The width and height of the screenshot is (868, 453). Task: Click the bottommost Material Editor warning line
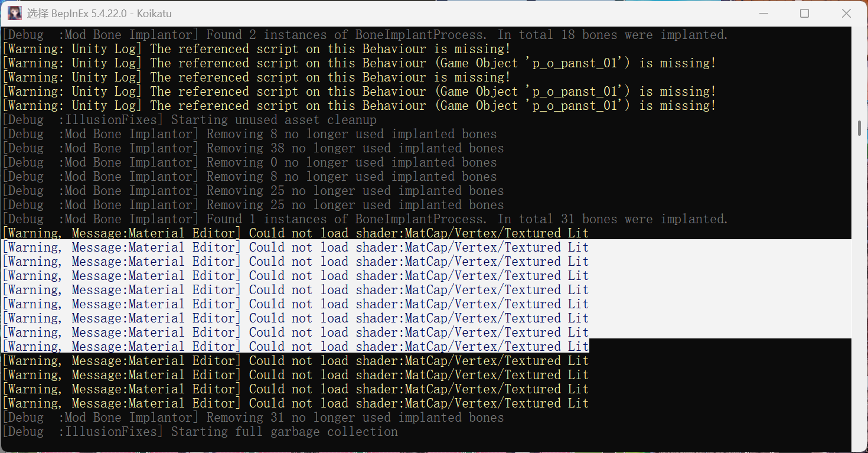[x=295, y=403]
